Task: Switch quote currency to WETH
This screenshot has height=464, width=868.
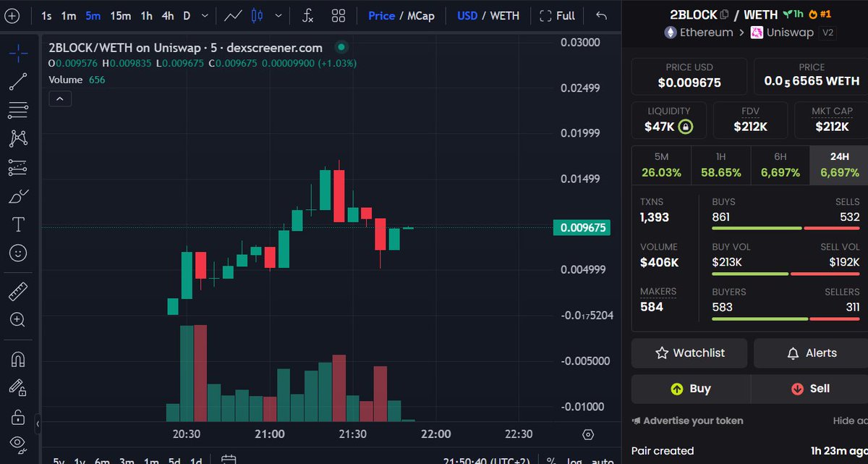Action: (x=505, y=15)
